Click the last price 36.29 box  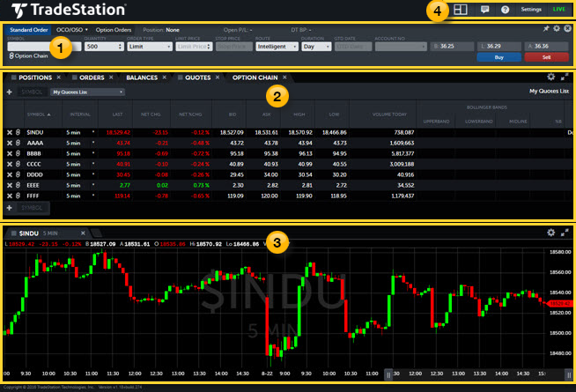tap(498, 47)
